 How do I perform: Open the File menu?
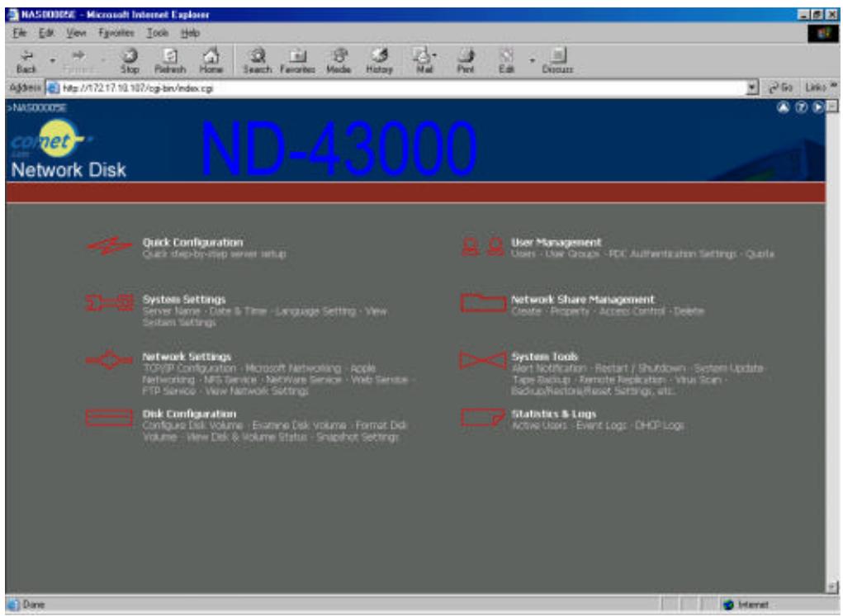19,33
